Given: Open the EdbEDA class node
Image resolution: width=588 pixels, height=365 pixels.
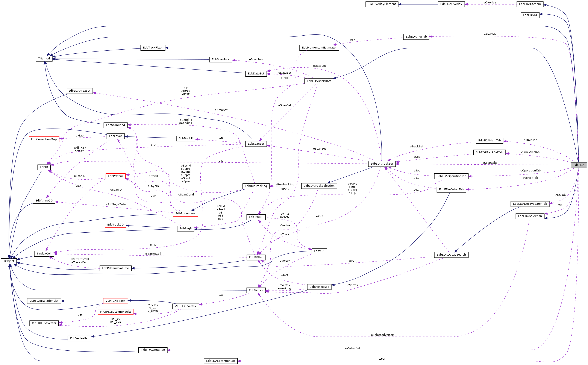Looking at the screenshot, I should click(x=579, y=165).
